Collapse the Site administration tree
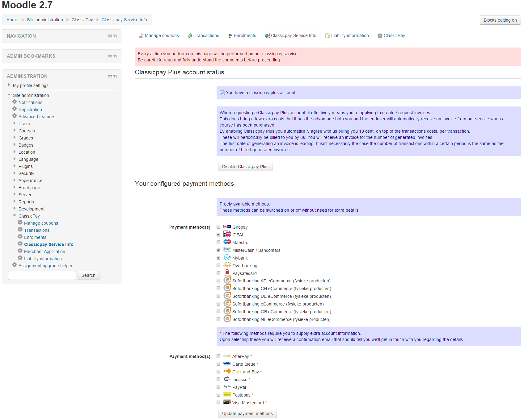Image resolution: width=524 pixels, height=420 pixels. pos(9,95)
